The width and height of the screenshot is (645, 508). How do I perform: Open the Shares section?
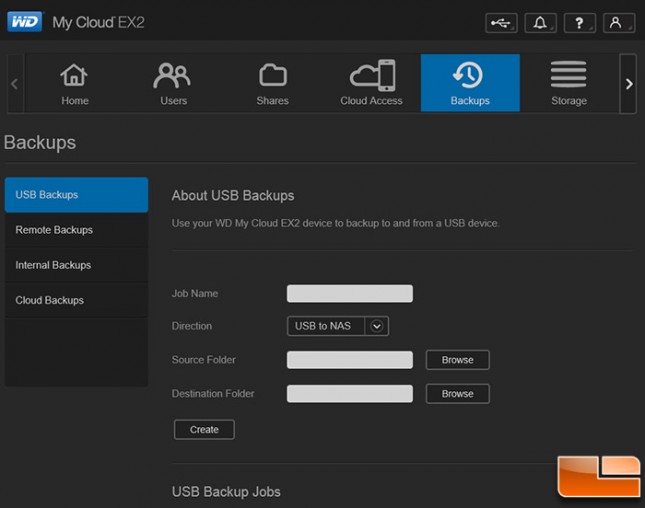pyautogui.click(x=272, y=83)
